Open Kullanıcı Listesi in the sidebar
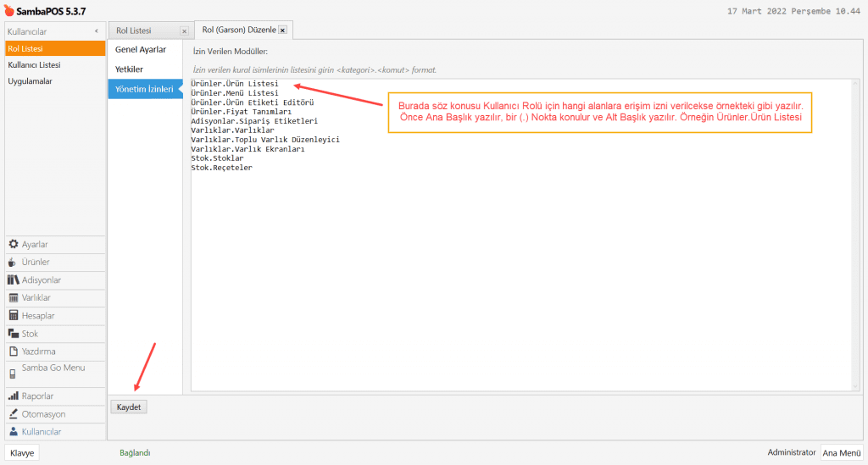Image resolution: width=868 pixels, height=465 pixels. [x=55, y=64]
